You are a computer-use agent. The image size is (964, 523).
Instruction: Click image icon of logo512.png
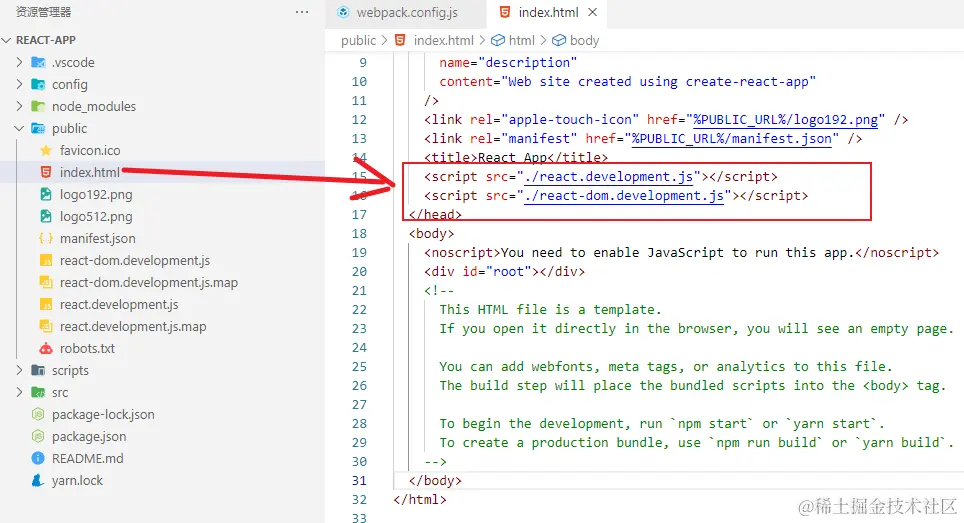point(45,217)
